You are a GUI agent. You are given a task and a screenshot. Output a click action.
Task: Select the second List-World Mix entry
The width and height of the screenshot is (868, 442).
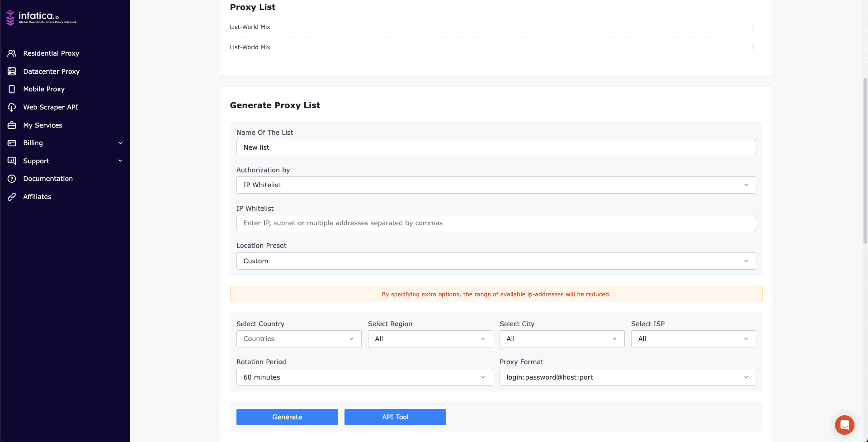coord(250,48)
